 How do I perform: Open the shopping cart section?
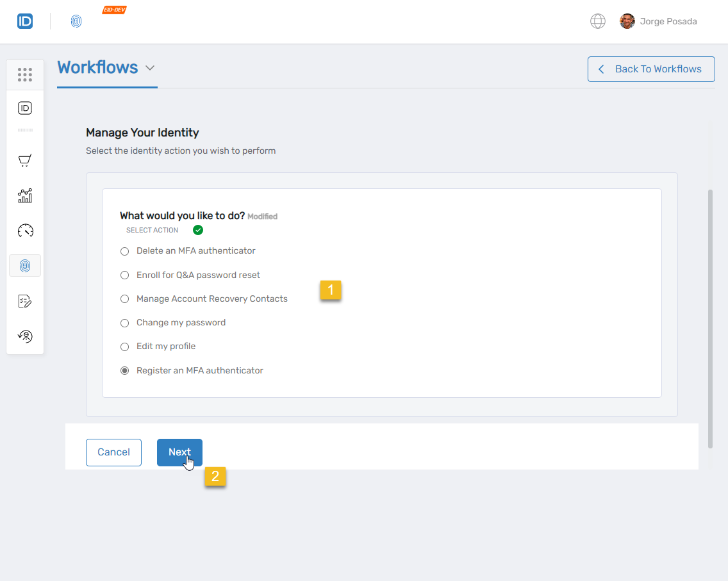pyautogui.click(x=25, y=160)
